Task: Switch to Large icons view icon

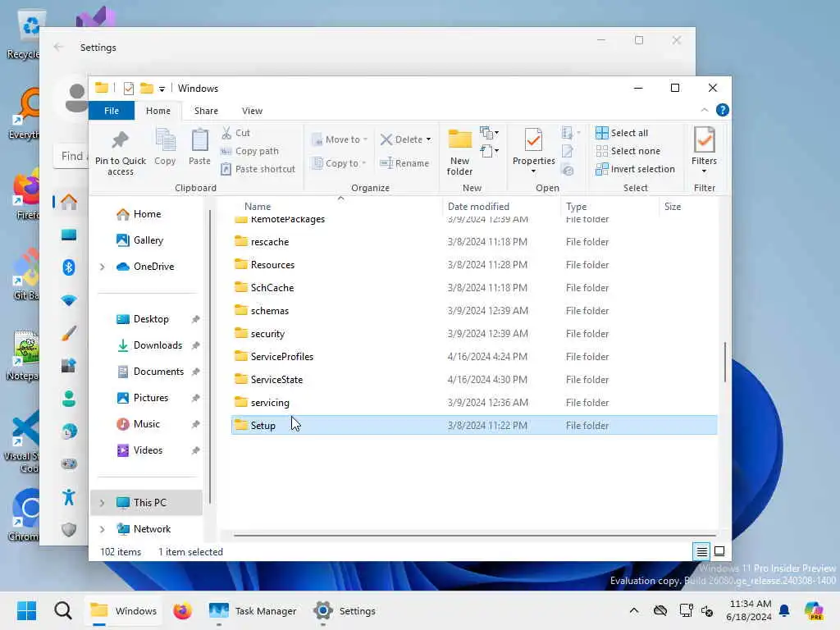Action: pos(719,551)
